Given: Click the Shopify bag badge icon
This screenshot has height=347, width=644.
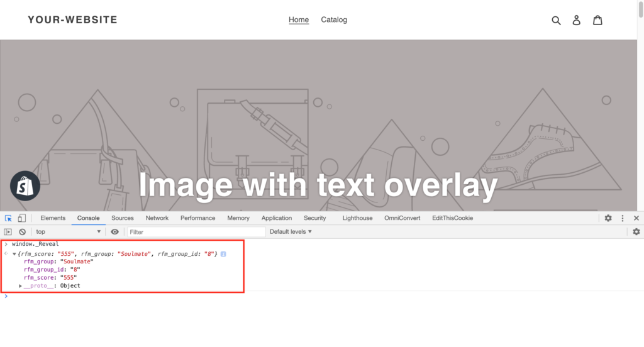Looking at the screenshot, I should click(x=25, y=186).
